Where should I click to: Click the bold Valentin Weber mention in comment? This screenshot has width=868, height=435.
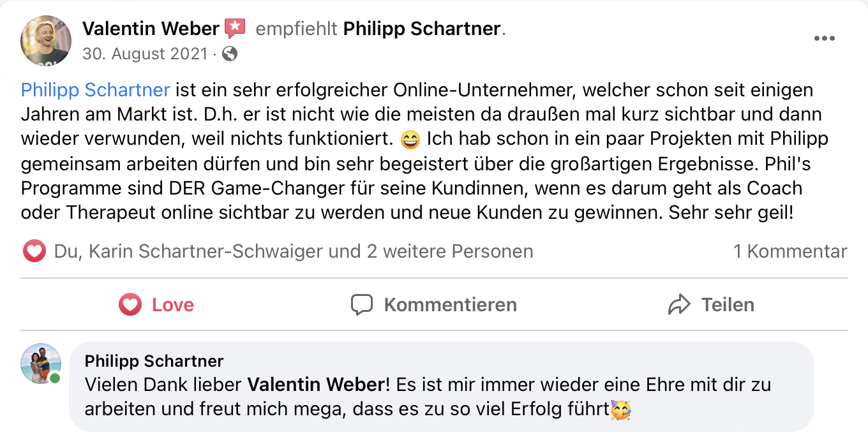(x=316, y=385)
